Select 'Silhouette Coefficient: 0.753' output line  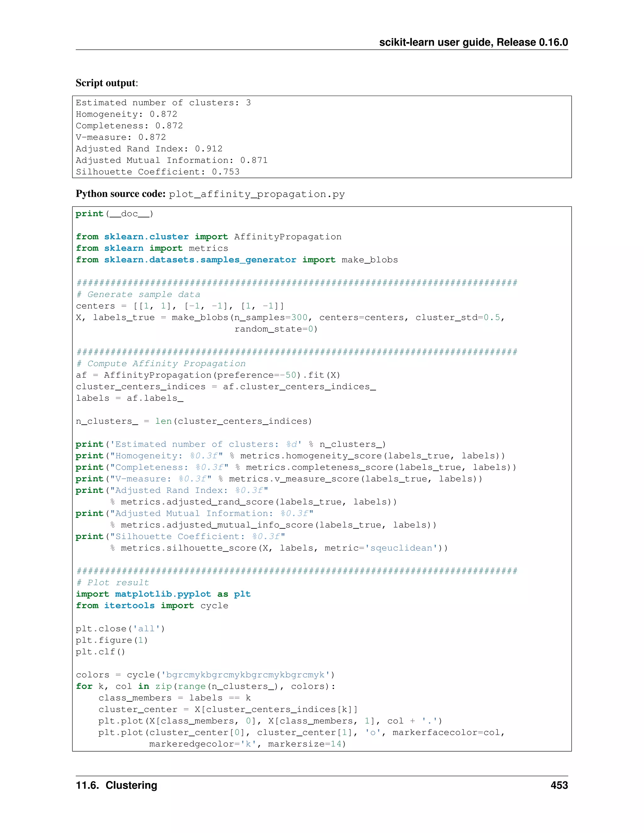click(x=158, y=172)
